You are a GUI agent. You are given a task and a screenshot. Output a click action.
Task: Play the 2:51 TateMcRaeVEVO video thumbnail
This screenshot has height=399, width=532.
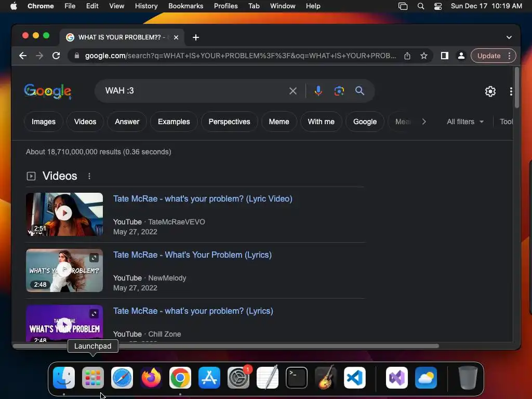[64, 214]
